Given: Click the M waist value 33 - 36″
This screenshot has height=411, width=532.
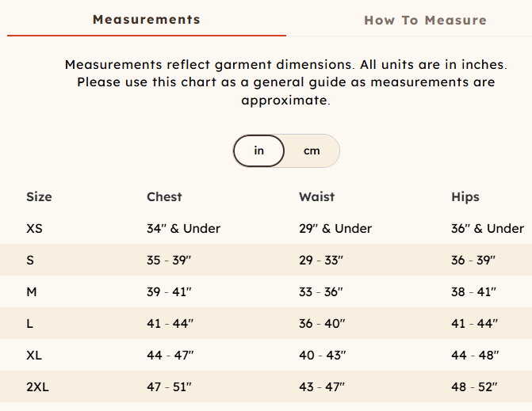Looking at the screenshot, I should pos(320,291).
